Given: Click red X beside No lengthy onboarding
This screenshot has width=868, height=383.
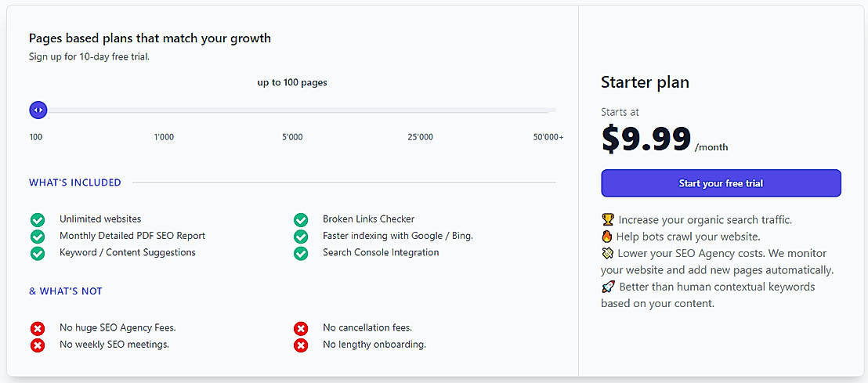Looking at the screenshot, I should point(300,345).
